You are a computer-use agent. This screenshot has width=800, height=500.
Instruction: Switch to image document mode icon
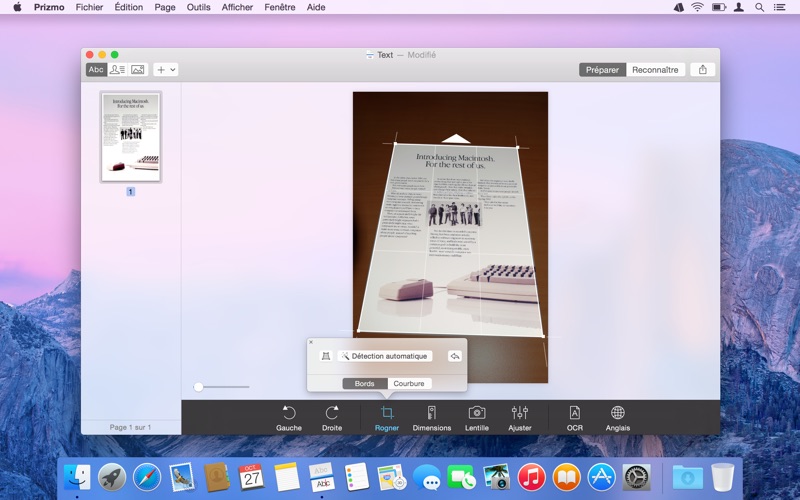(x=138, y=70)
